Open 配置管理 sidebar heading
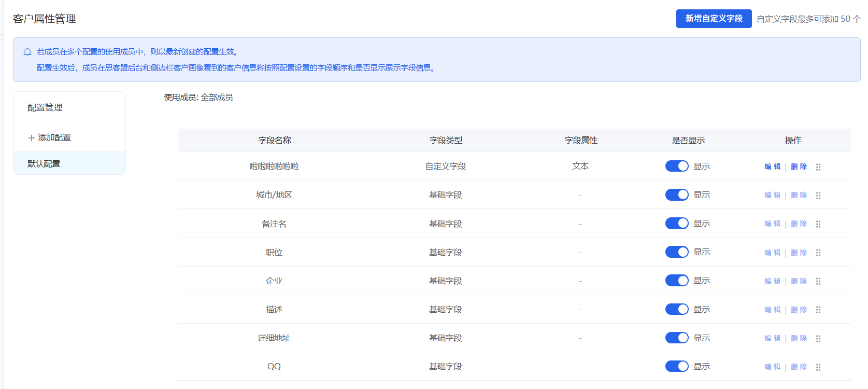 45,107
